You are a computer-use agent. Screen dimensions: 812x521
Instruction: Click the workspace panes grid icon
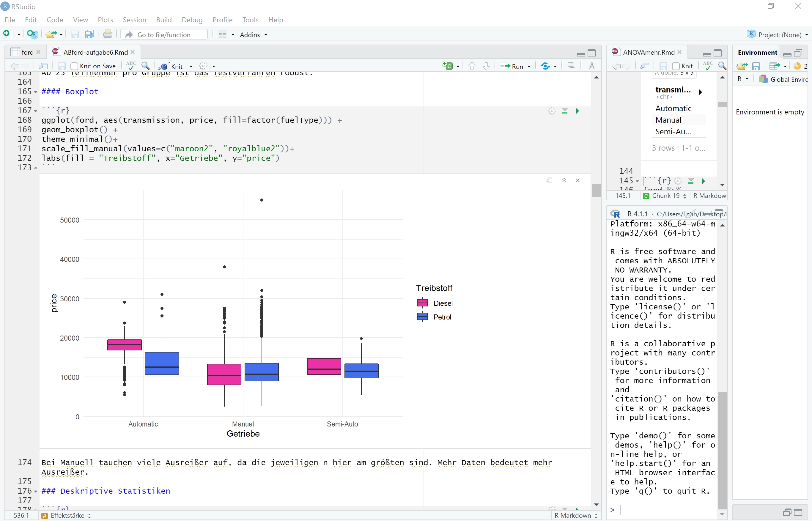222,34
